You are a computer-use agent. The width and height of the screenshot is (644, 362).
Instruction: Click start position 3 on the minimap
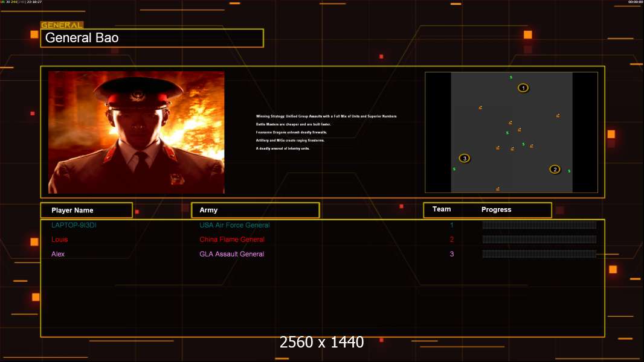click(x=465, y=158)
